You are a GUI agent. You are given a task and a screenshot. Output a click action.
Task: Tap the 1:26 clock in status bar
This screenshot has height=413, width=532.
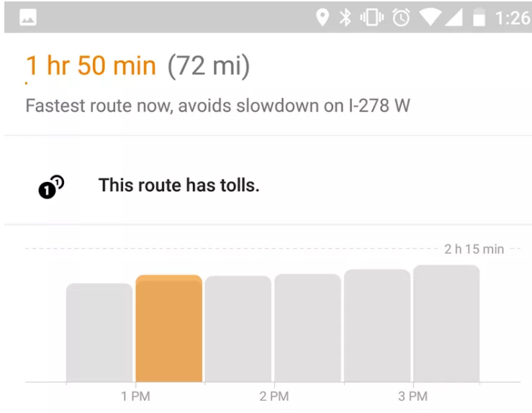point(512,18)
